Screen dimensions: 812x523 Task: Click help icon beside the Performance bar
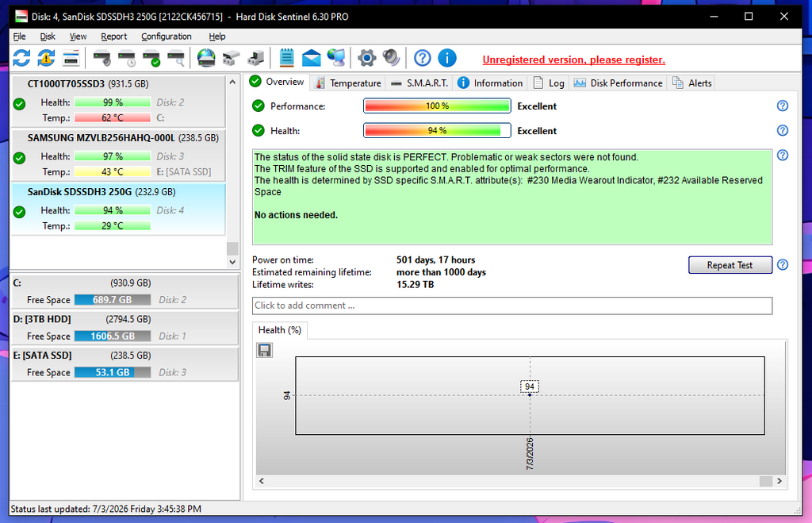(x=783, y=106)
